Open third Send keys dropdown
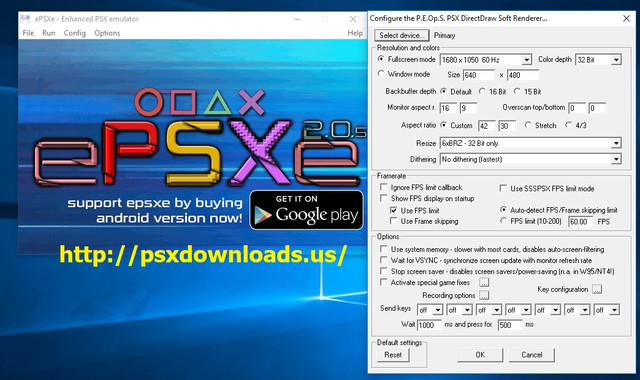 [489, 310]
